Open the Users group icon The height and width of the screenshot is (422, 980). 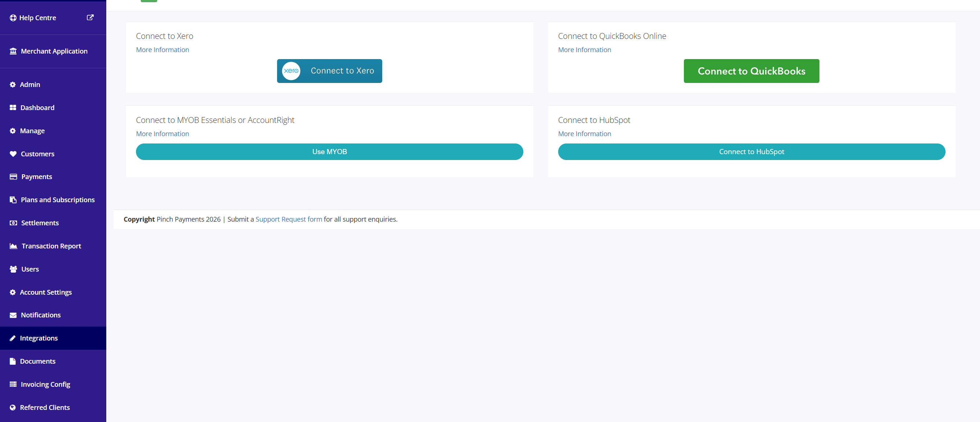(x=12, y=269)
